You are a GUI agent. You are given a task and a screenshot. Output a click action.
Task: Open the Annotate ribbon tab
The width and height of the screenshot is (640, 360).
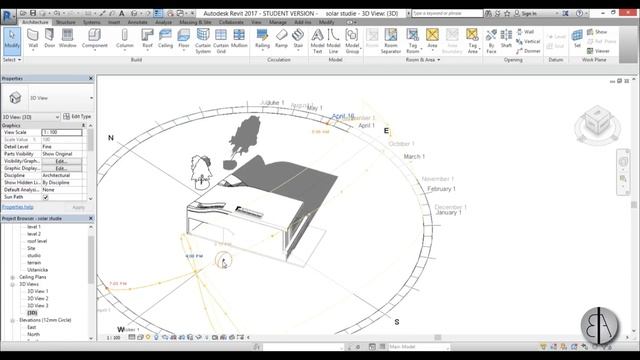point(138,22)
